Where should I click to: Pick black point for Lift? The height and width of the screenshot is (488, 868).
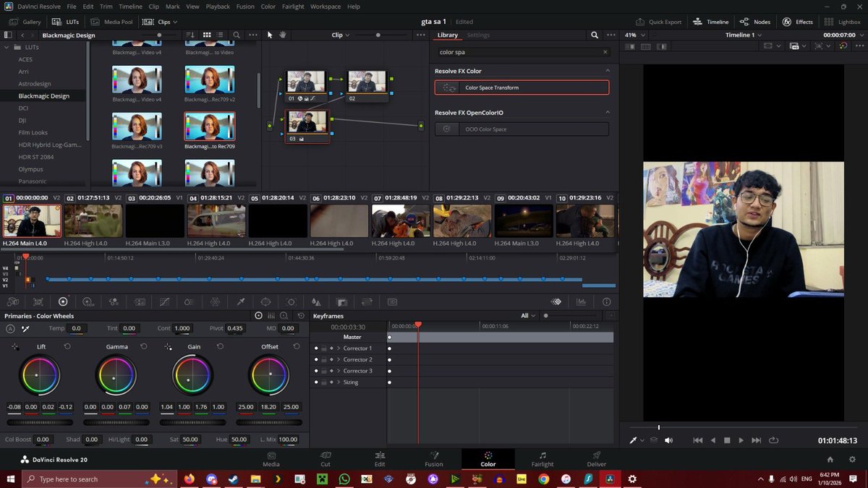[15, 347]
